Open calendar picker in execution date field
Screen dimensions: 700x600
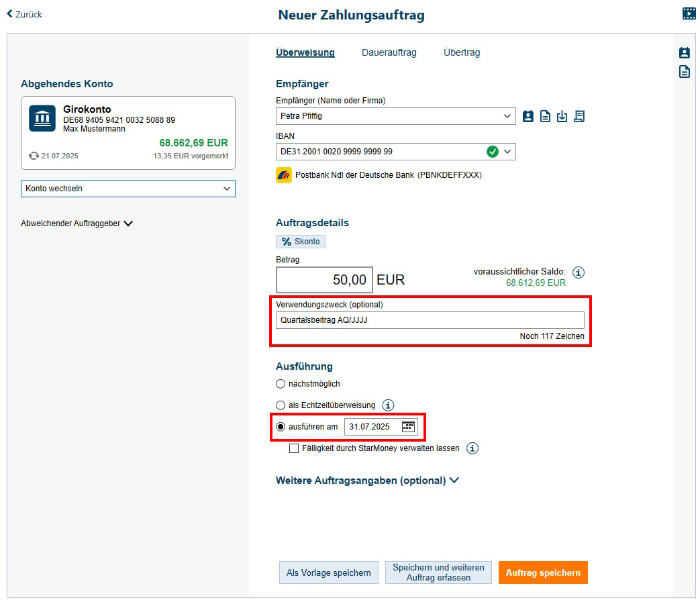pyautogui.click(x=408, y=427)
